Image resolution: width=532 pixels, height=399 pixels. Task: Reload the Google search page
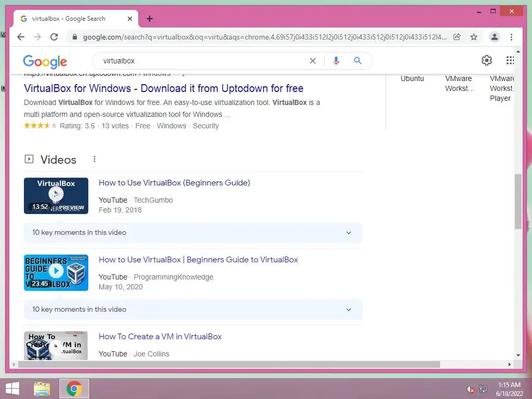click(x=54, y=37)
